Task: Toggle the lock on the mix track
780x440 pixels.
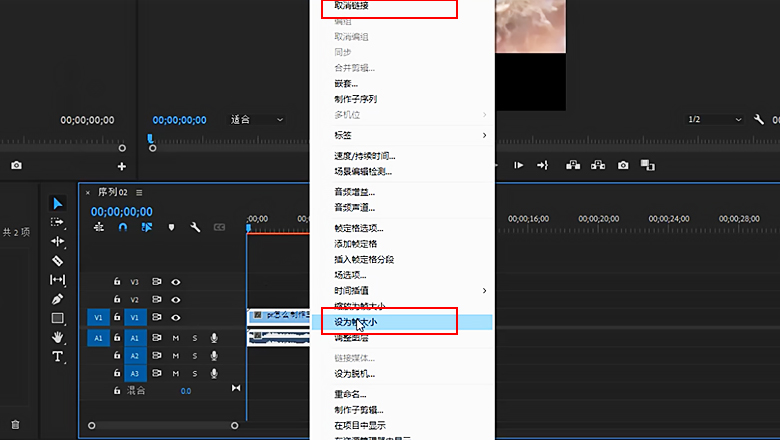Action: pyautogui.click(x=117, y=390)
